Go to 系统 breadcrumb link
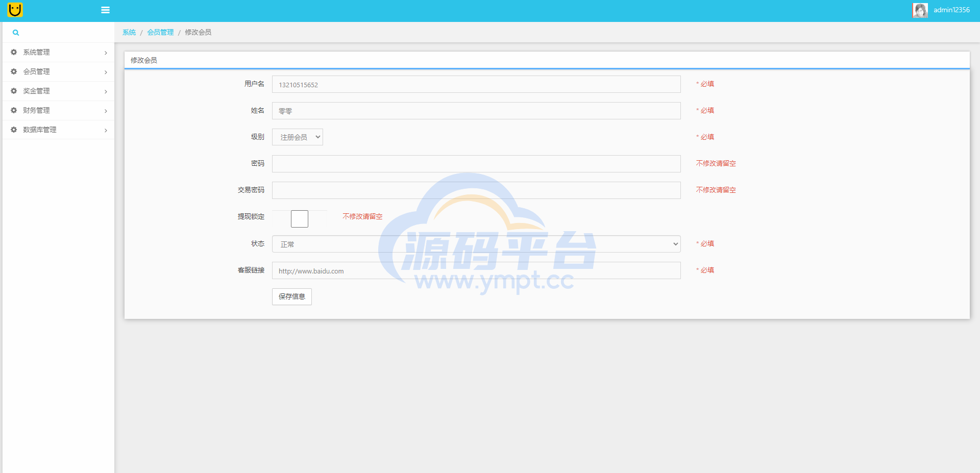This screenshot has height=473, width=980. click(129, 32)
